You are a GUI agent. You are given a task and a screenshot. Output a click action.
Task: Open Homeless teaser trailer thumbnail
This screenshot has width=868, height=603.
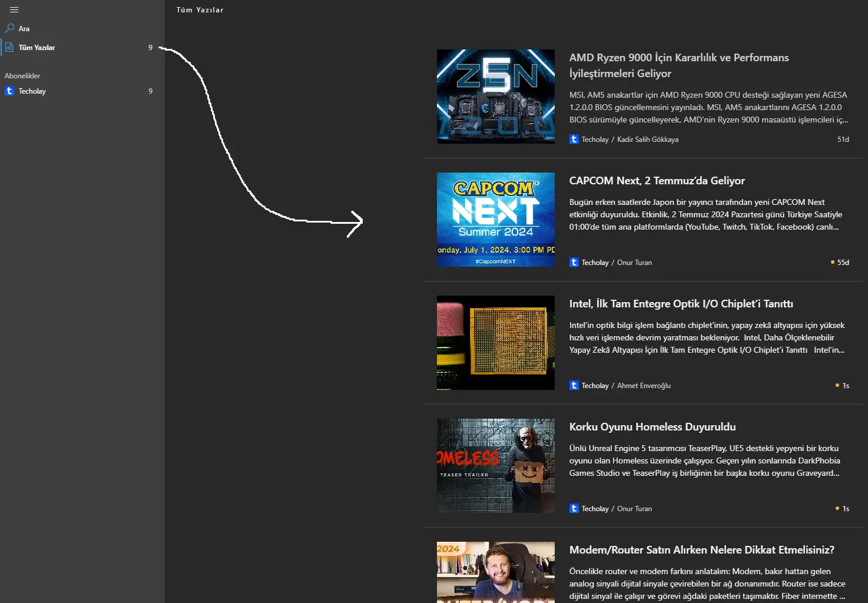(x=496, y=466)
